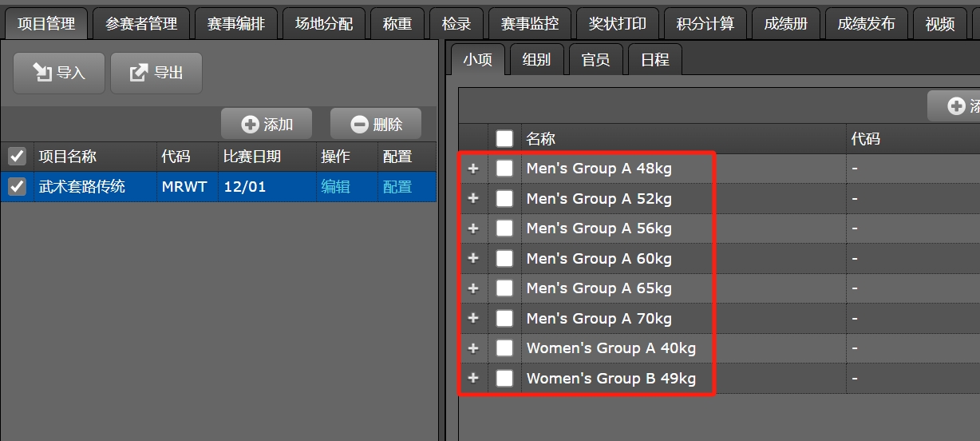The image size is (980, 441).
Task: Select the Men's Group A 60kg row name
Action: 599,259
